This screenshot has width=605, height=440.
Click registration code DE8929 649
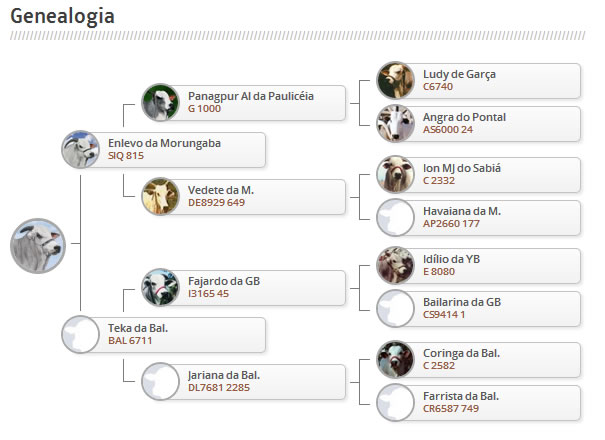216,202
